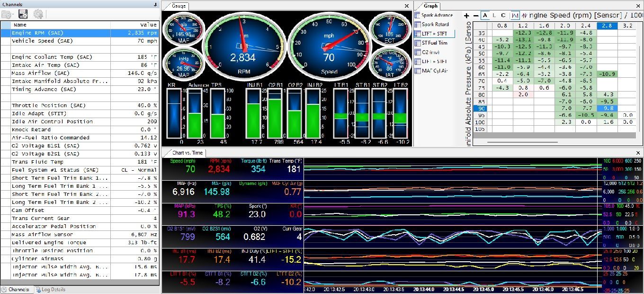644x294 pixels.
Task: Select the Spark Advance table icon
Action: click(x=417, y=15)
